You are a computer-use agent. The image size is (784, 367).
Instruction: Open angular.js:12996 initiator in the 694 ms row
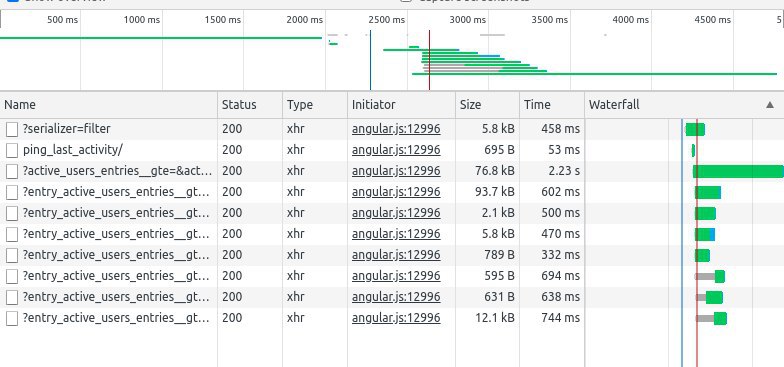(x=396, y=276)
